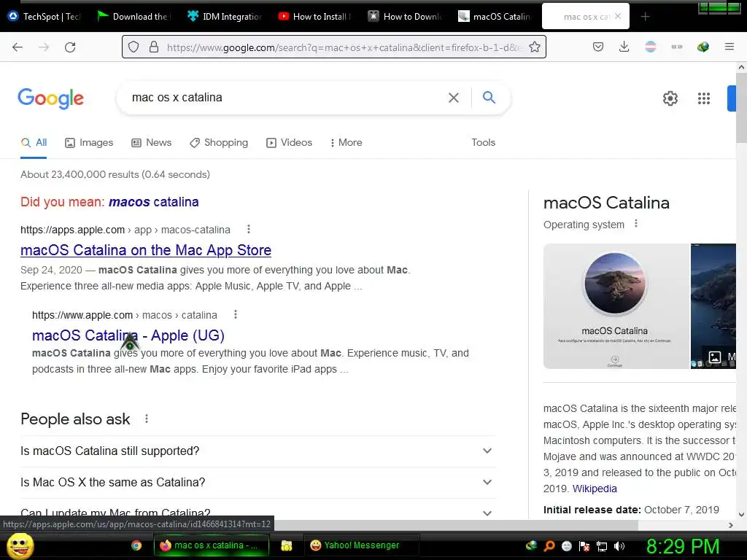Screen dimensions: 747x560
Task: Click the taskbar smiley start button
Action: coord(20,545)
